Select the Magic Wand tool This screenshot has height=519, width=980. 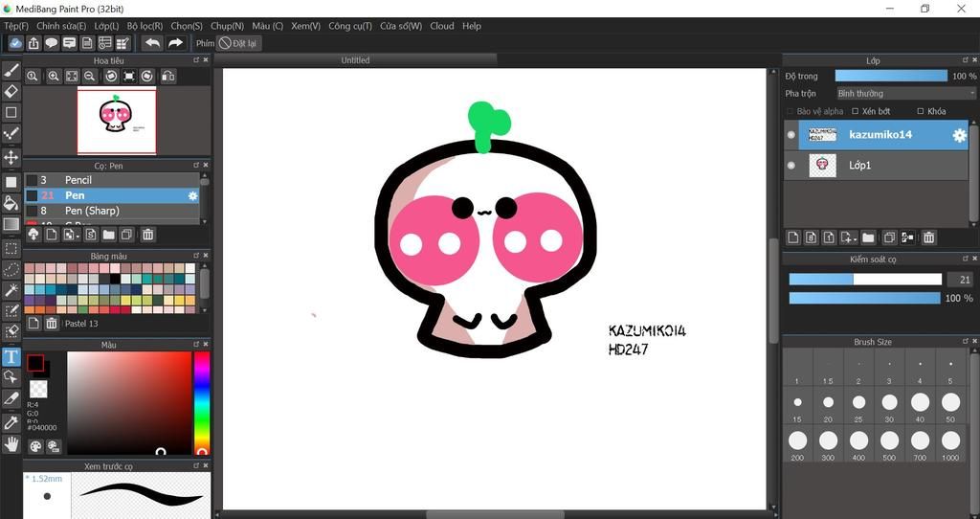pos(11,289)
